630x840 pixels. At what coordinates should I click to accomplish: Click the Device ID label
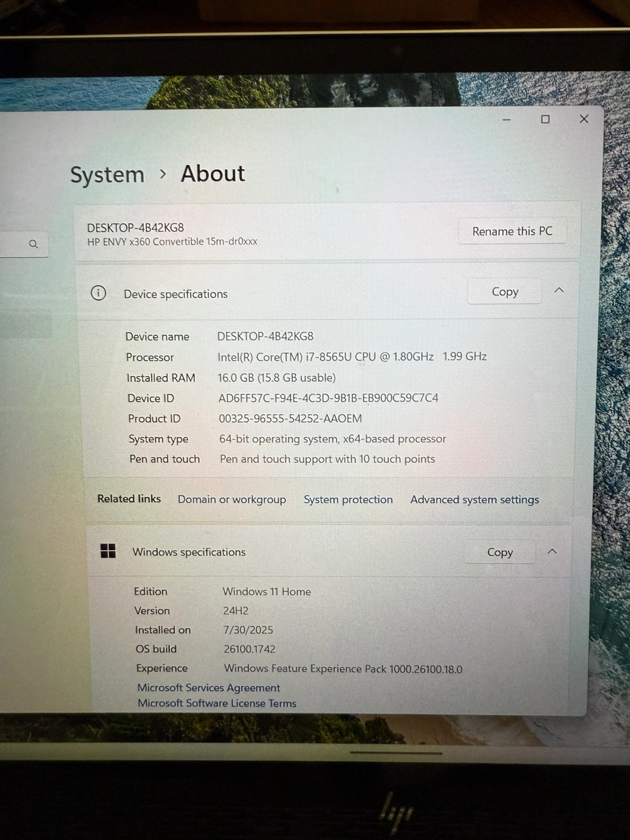[151, 398]
